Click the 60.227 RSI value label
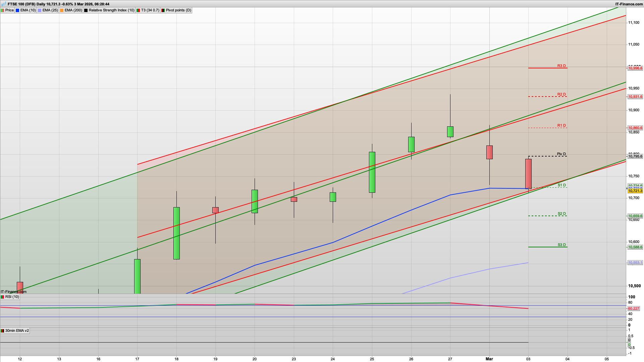Screen dimensions: 644x362 pos(634,308)
